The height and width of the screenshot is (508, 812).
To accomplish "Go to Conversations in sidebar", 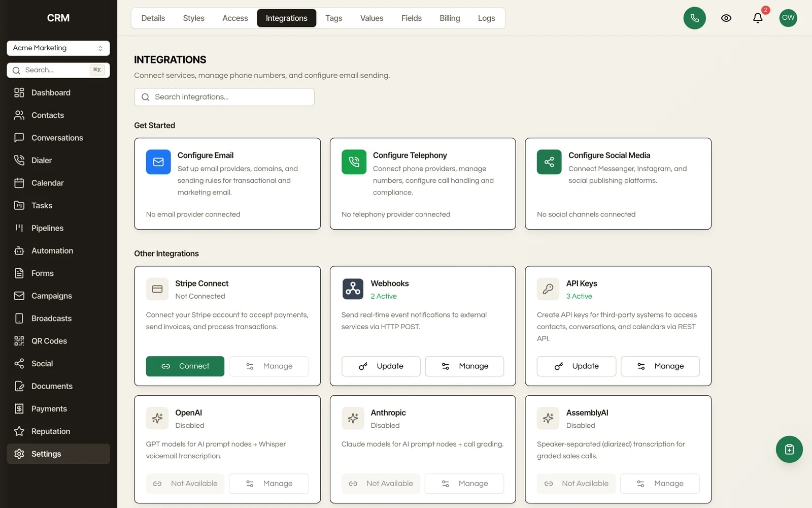I will pos(58,138).
